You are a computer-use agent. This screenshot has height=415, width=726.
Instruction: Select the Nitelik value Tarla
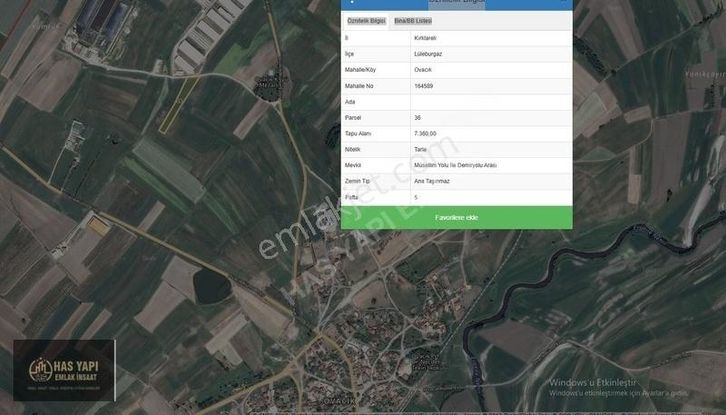pos(420,149)
